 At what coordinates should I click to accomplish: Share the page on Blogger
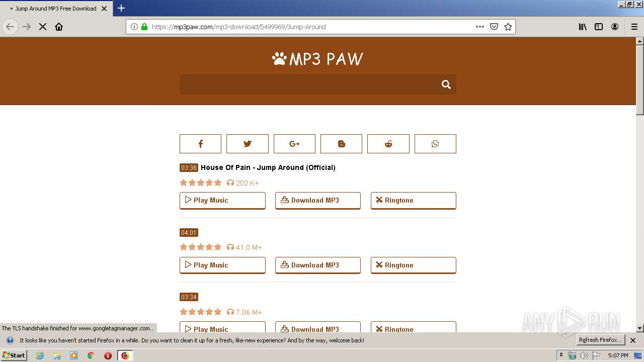341,143
